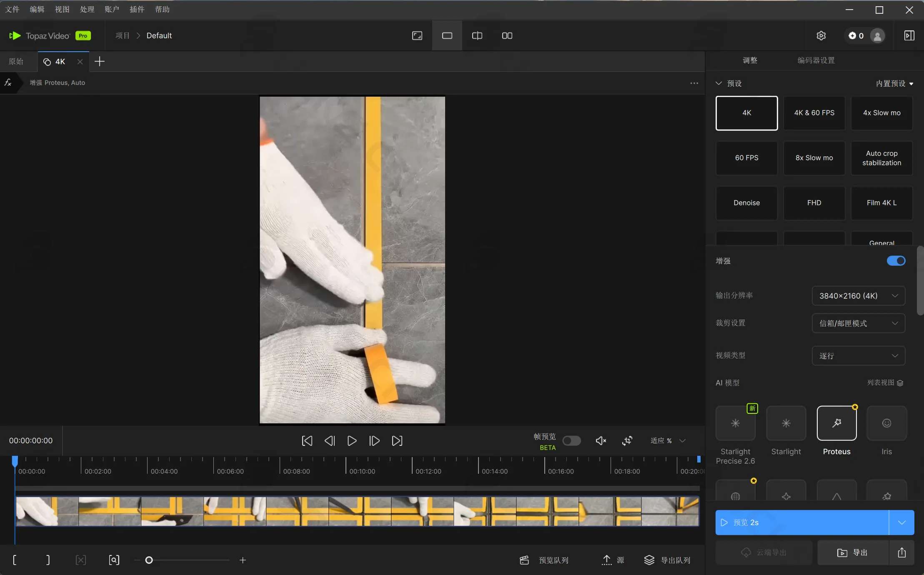Switch to the 原始 tab
Image resolution: width=924 pixels, height=575 pixels.
[16, 62]
